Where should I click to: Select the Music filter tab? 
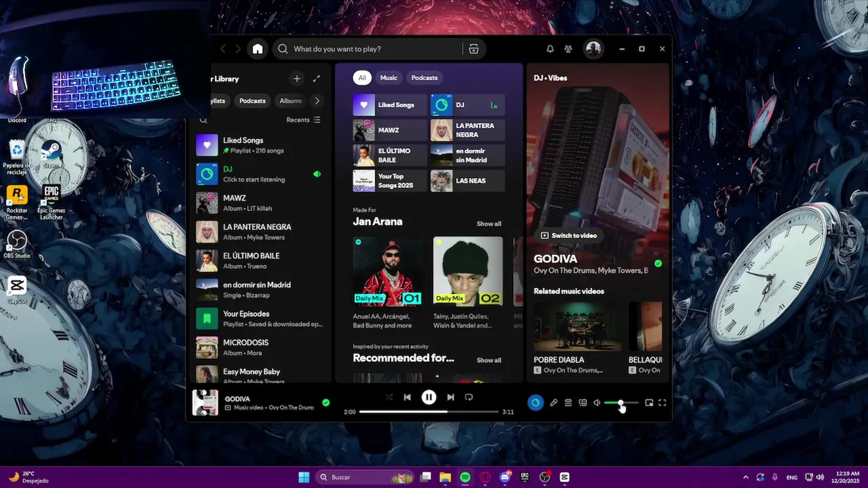pos(389,78)
